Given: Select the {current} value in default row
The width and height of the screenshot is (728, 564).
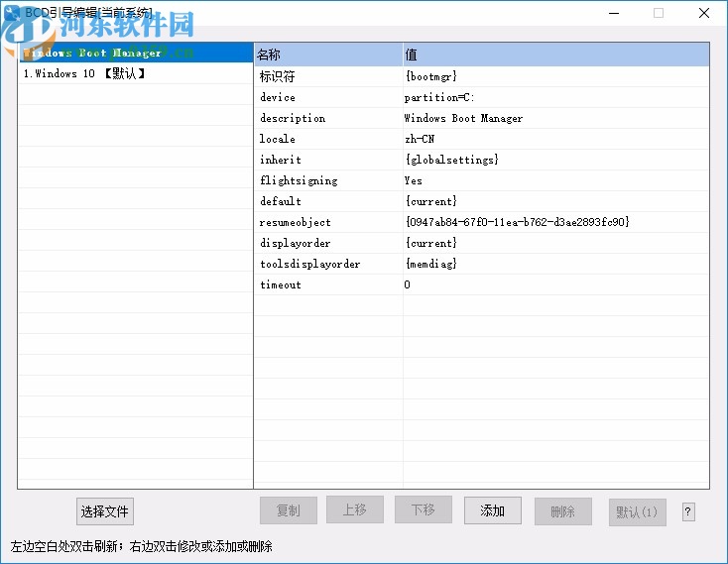Looking at the screenshot, I should (x=431, y=201).
